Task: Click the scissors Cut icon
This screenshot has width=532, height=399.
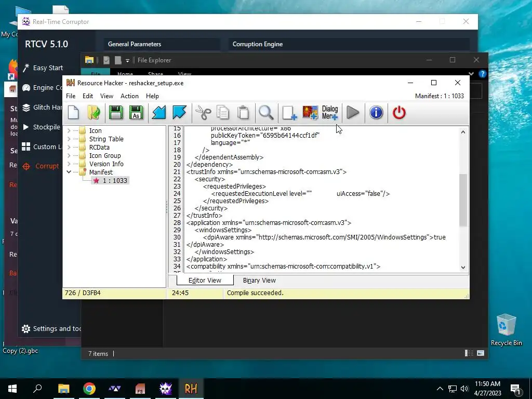Action: coord(203,113)
